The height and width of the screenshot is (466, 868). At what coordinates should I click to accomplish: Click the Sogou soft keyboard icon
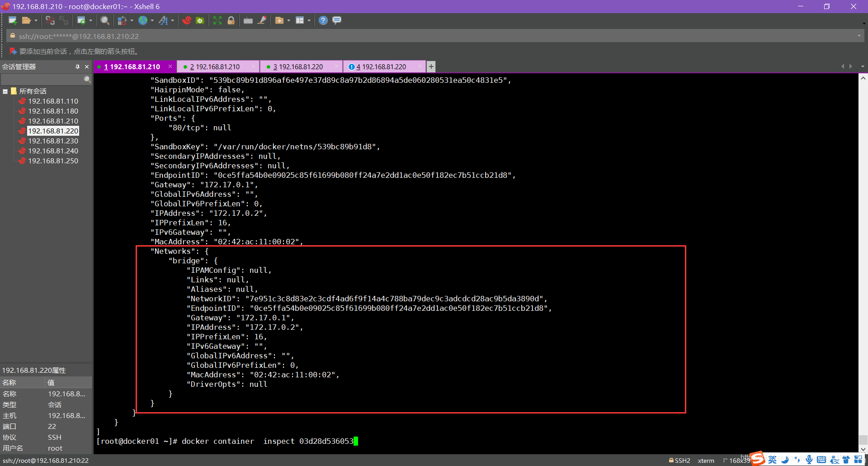click(x=821, y=459)
